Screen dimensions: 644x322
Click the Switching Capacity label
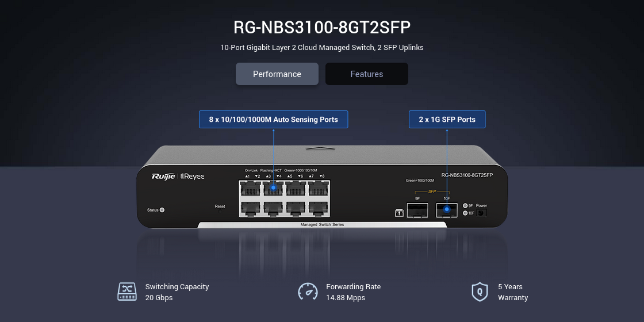[177, 287]
